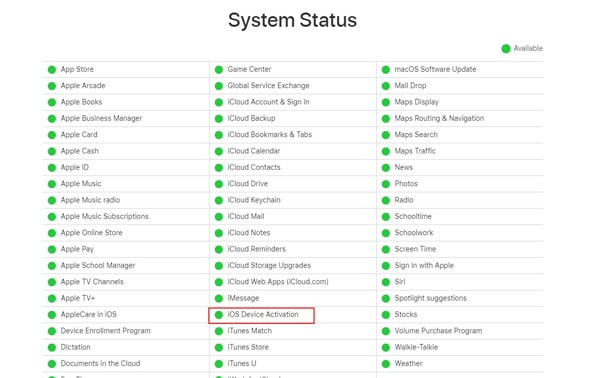600x378 pixels.
Task: Click the green Available legend dot
Action: click(x=506, y=49)
